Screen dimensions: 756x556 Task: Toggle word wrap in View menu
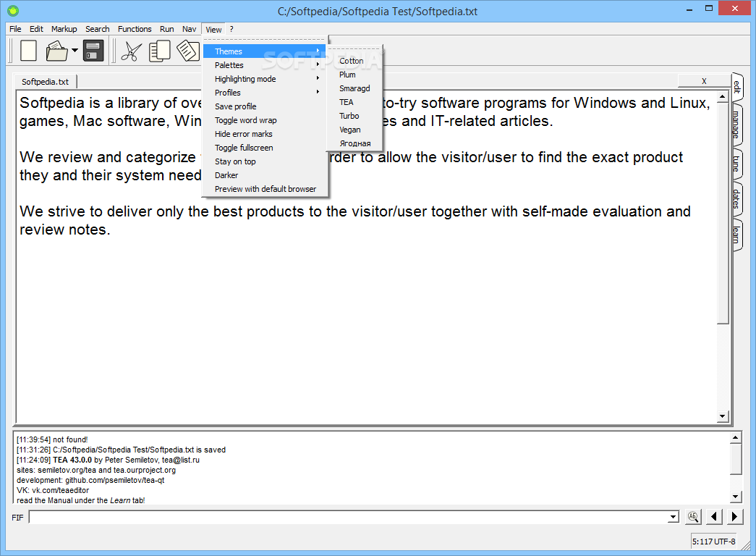click(264, 120)
